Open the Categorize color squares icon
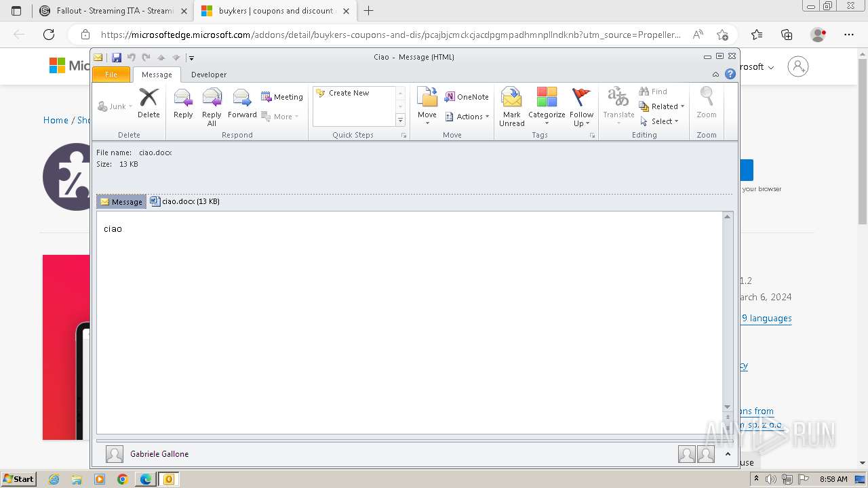 click(547, 106)
